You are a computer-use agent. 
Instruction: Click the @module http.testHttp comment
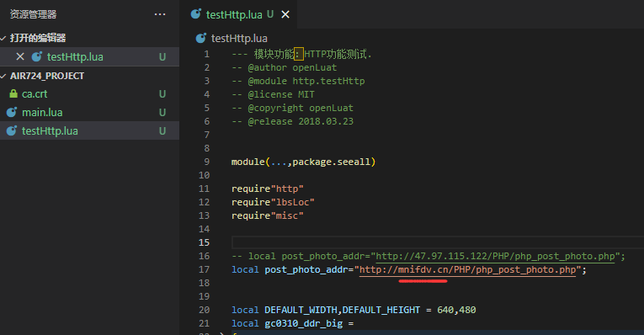click(x=298, y=81)
